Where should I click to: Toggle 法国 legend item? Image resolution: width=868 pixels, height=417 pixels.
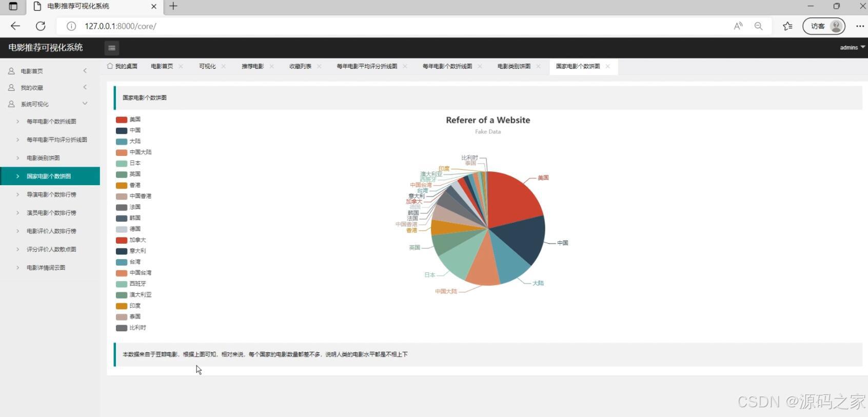pyautogui.click(x=128, y=207)
